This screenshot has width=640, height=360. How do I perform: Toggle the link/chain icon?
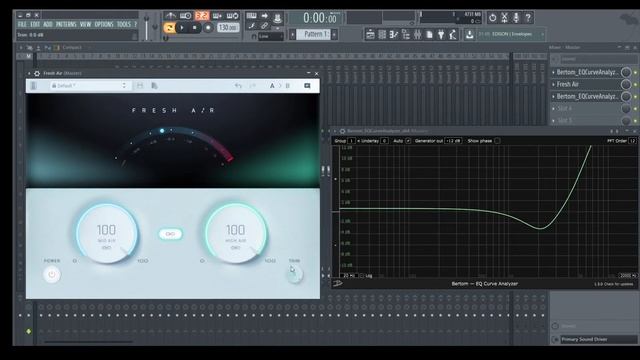point(264,26)
